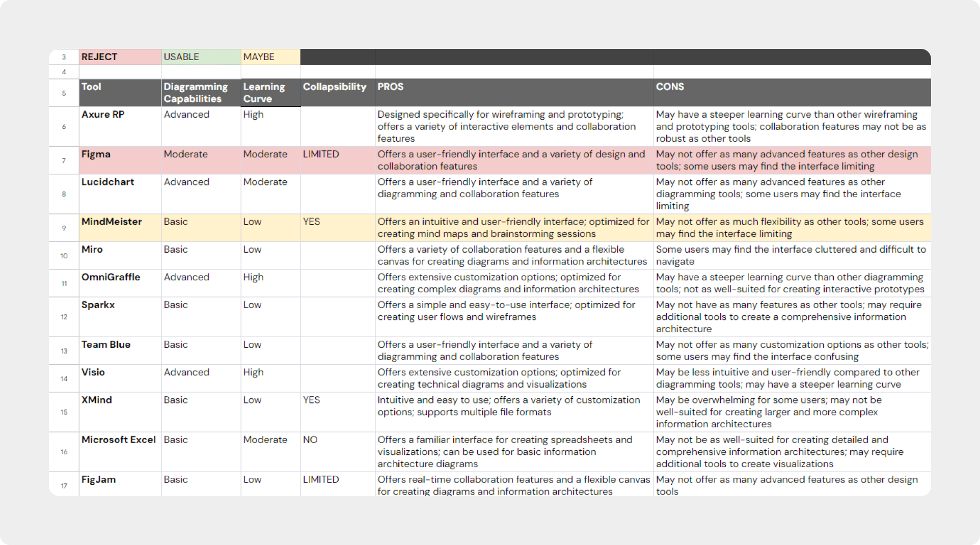Select the Visio tool cell
Viewport: 980px width, 545px height.
[120, 378]
